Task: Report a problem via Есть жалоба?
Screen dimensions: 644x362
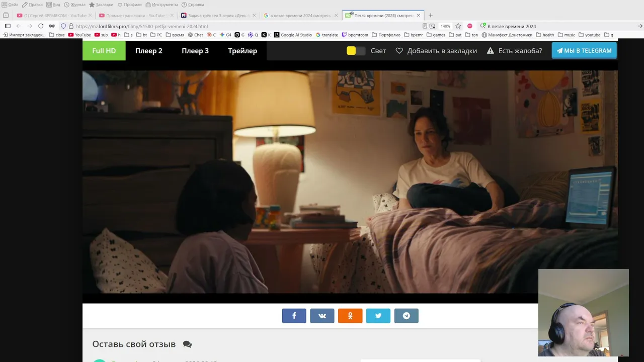Action: click(514, 51)
